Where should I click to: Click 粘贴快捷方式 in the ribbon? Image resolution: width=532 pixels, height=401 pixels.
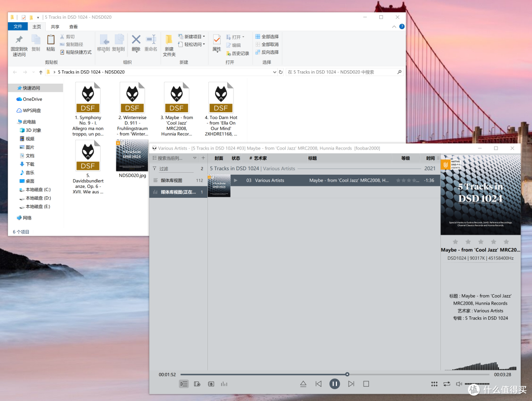76,52
